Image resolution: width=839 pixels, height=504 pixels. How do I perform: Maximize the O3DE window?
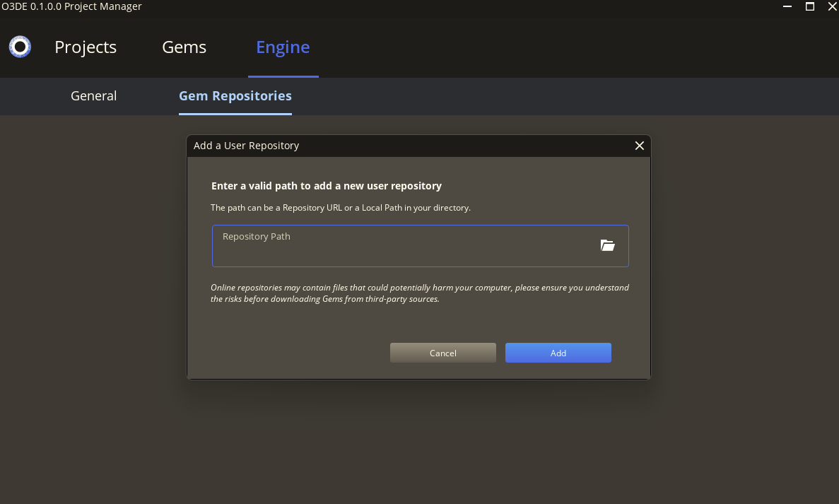809,6
